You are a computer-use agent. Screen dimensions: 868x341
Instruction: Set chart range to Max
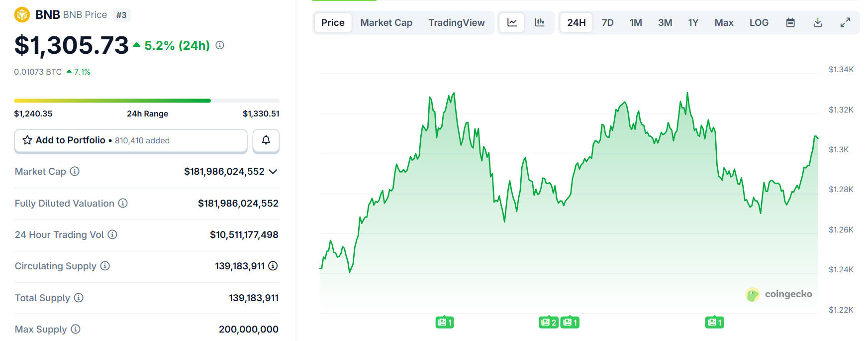724,22
